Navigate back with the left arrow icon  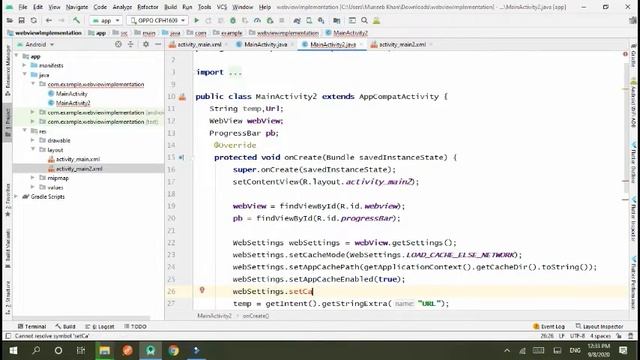pos(49,20)
